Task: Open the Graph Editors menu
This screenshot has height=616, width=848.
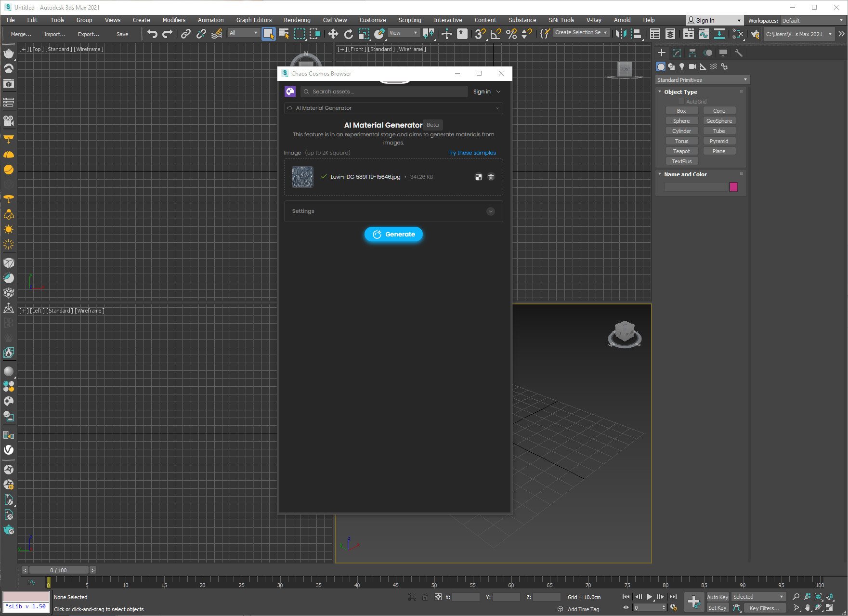Action: (254, 20)
